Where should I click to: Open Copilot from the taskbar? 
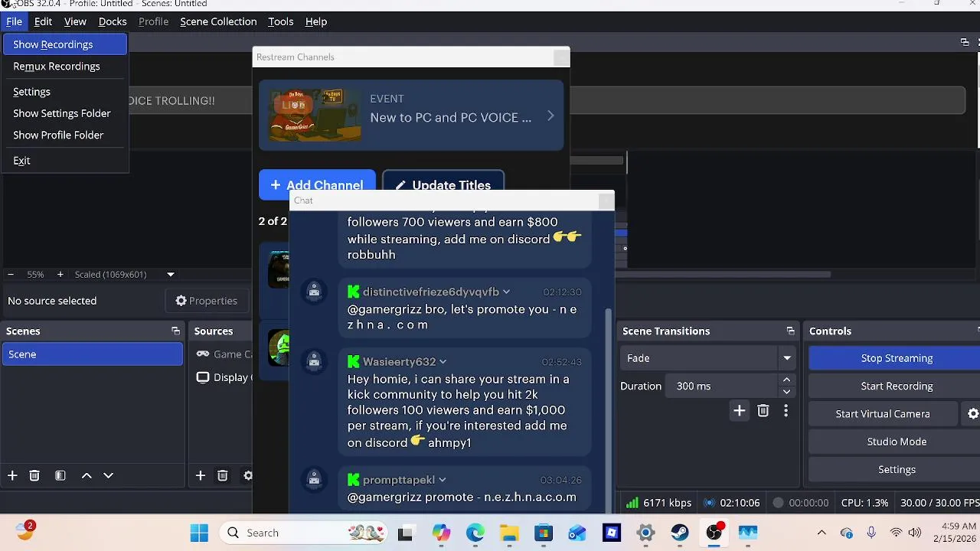[x=441, y=533]
